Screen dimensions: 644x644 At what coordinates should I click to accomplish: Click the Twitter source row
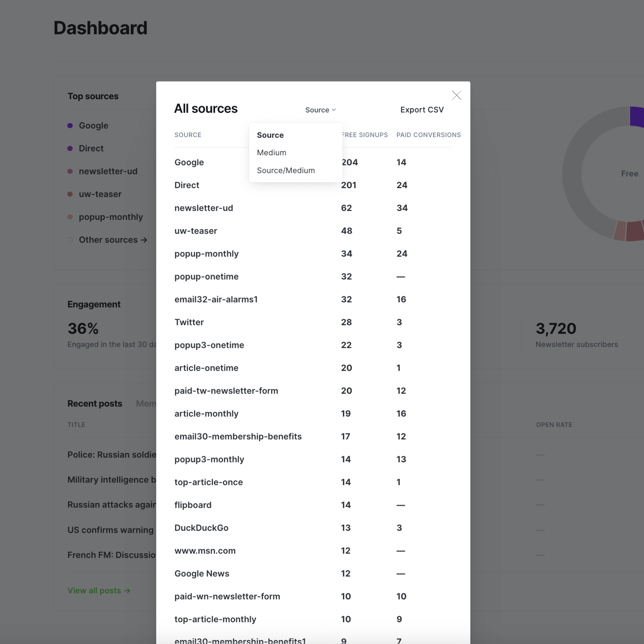189,322
